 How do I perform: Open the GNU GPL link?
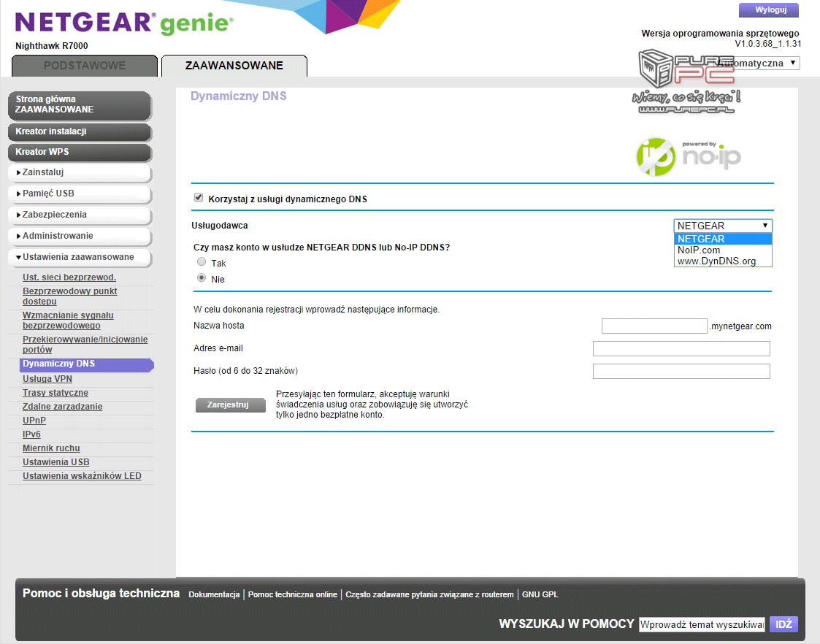coord(540,595)
